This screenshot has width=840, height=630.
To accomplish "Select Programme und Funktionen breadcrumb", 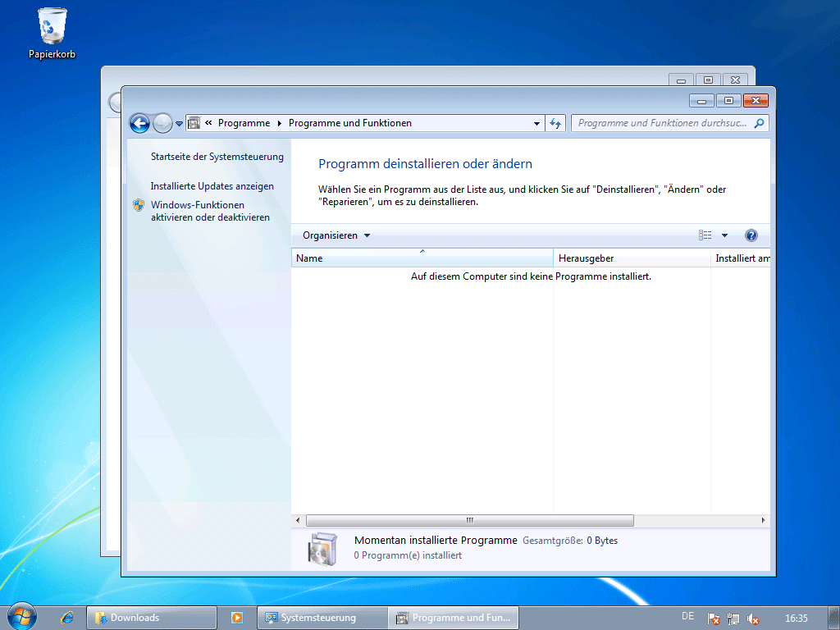I will [x=349, y=123].
